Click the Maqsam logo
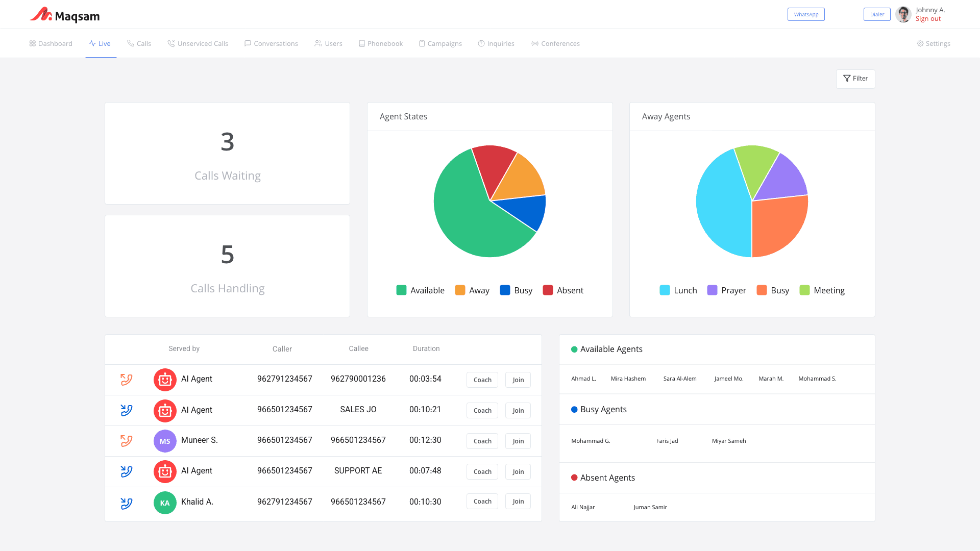Image resolution: width=980 pixels, height=551 pixels. [x=65, y=15]
